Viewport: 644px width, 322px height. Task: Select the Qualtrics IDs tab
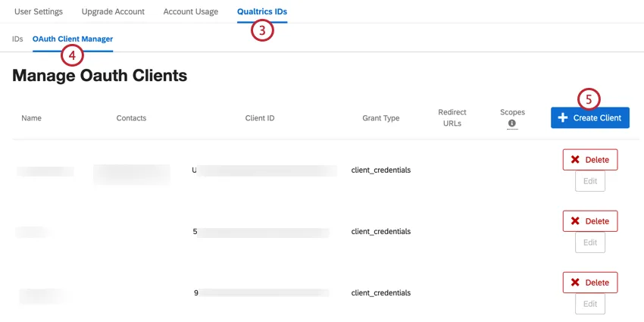coord(262,11)
